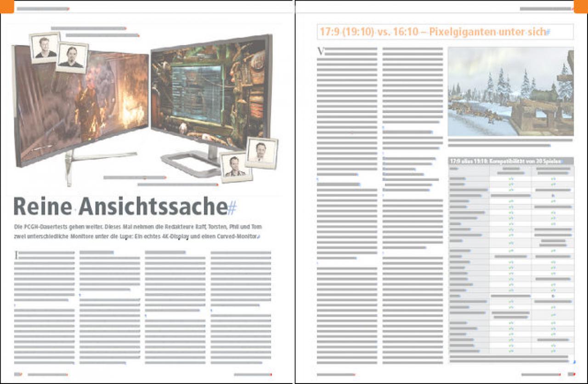Click the portrait of the man in white shirt

point(261,152)
